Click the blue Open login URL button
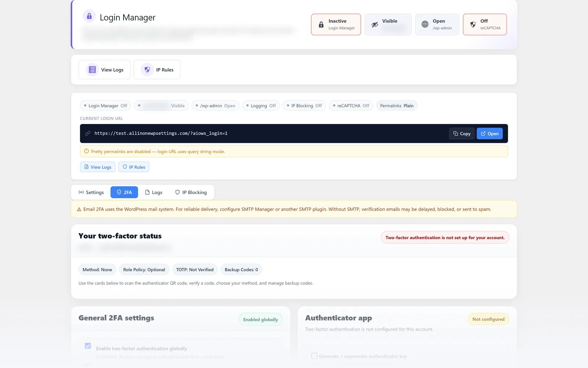This screenshot has height=368, width=588. [x=490, y=134]
